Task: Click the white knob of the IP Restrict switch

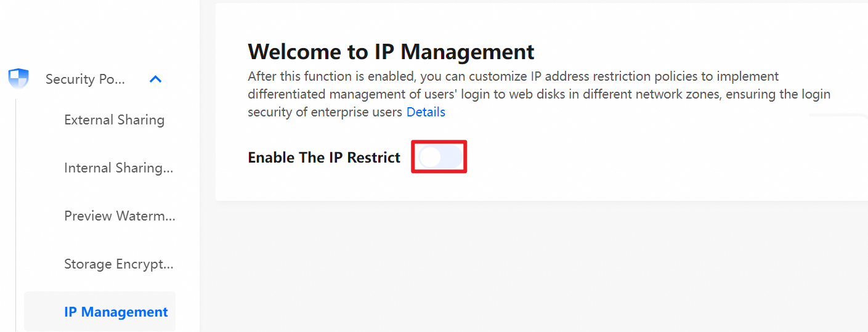Action: click(430, 157)
